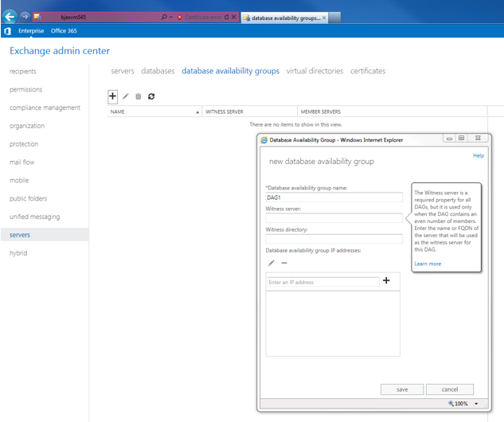Image resolution: width=504 pixels, height=422 pixels.
Task: Click the minus remove IP address icon
Action: click(x=284, y=263)
